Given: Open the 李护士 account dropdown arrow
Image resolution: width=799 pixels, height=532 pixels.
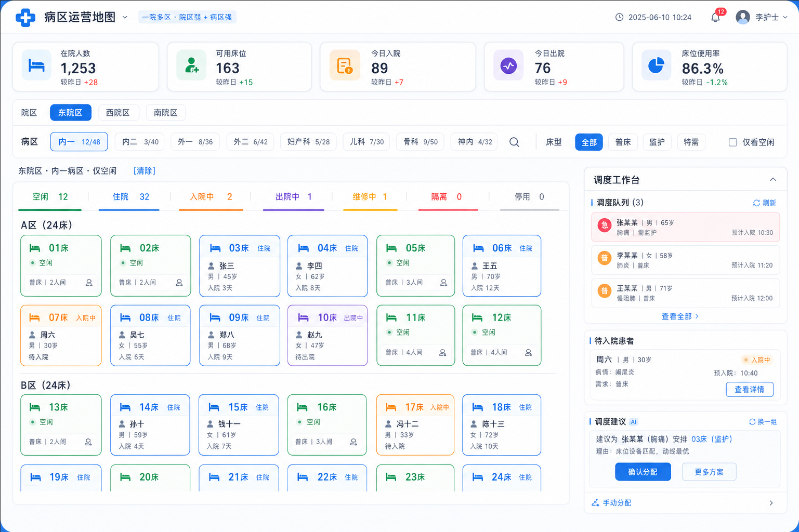Looking at the screenshot, I should [x=785, y=17].
